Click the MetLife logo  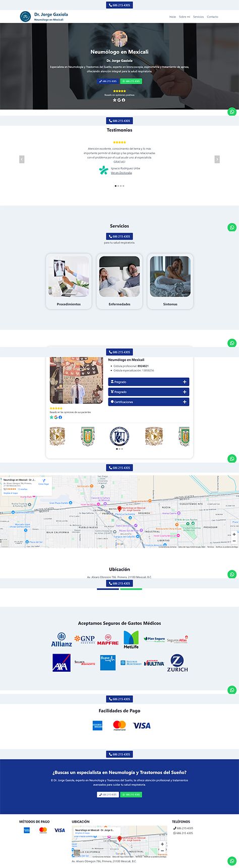point(131,639)
